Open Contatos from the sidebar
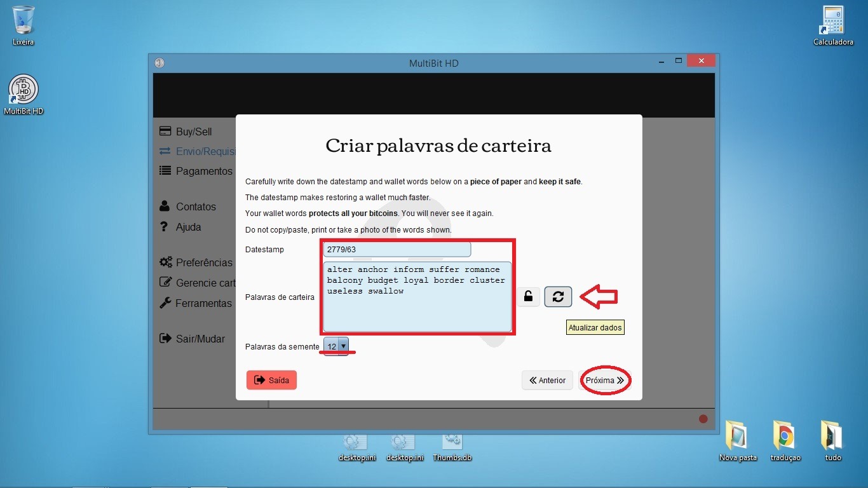This screenshot has width=868, height=488. coord(196,207)
